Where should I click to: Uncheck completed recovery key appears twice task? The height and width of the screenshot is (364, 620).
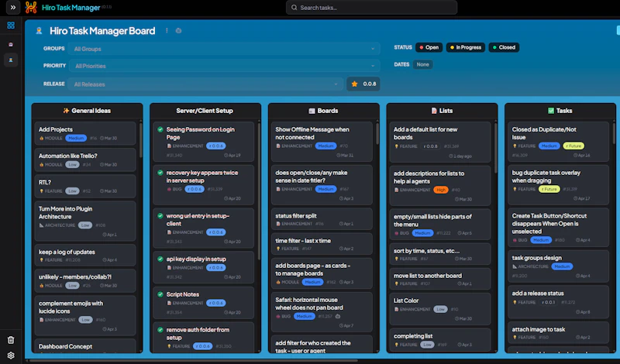pos(160,173)
